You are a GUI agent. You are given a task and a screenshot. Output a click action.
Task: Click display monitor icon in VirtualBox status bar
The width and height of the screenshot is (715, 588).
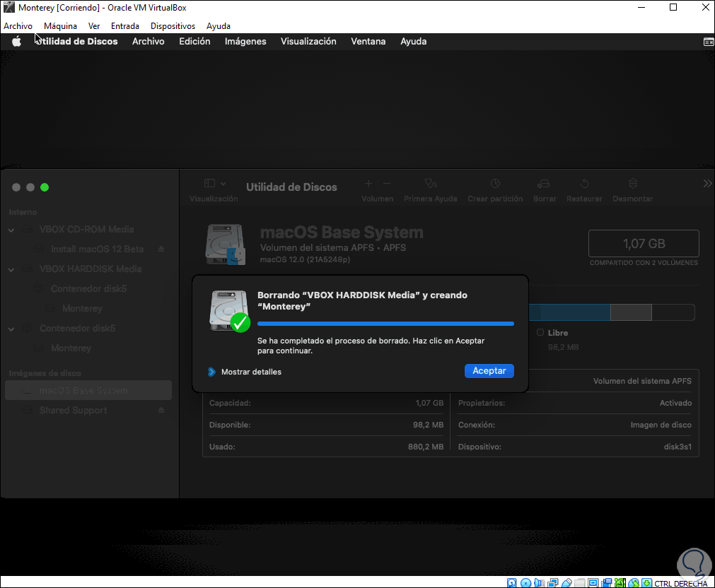pos(593,582)
